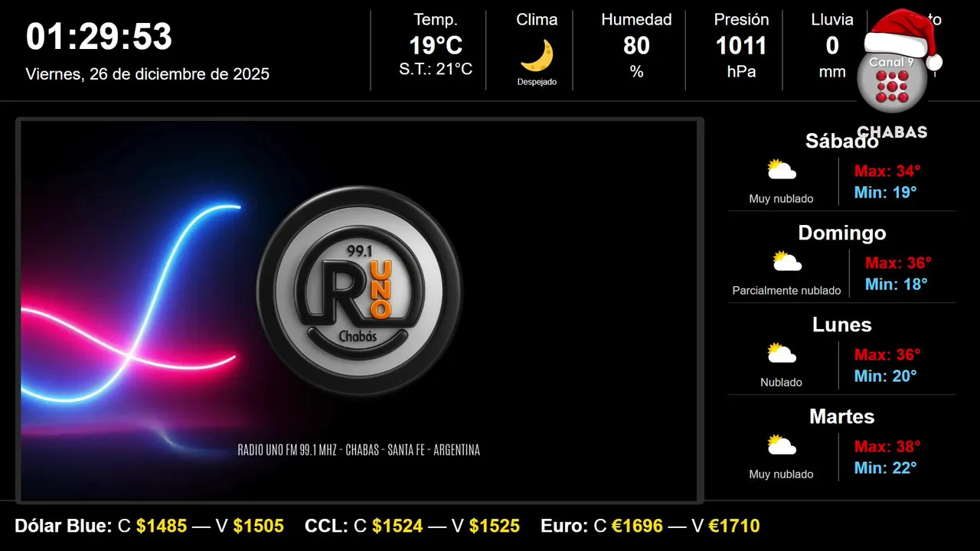Click the pressure value 1011
The height and width of the screenshot is (551, 980).
[741, 46]
